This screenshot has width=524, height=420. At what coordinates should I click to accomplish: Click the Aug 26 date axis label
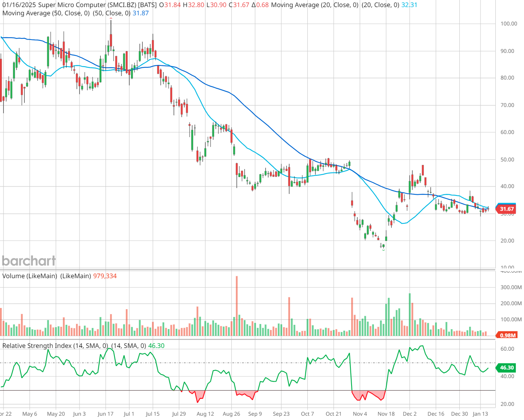[x=231, y=414]
